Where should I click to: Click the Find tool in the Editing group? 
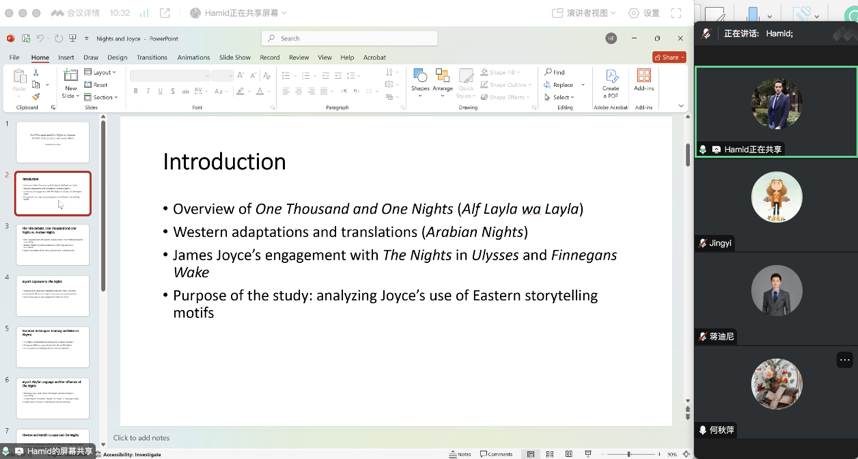point(555,72)
